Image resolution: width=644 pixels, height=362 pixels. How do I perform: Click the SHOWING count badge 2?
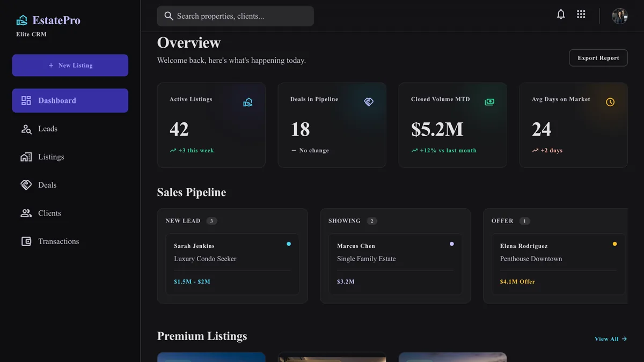pyautogui.click(x=372, y=221)
